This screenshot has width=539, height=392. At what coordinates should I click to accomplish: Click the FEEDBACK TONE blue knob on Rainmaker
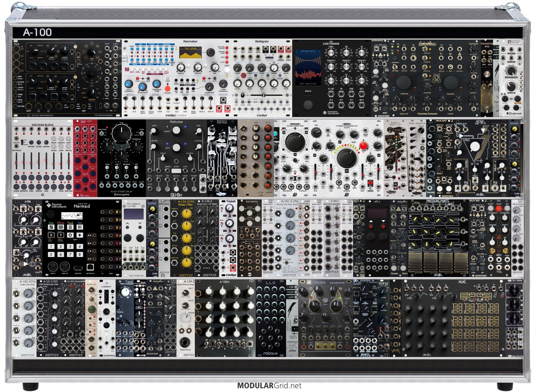point(156,84)
